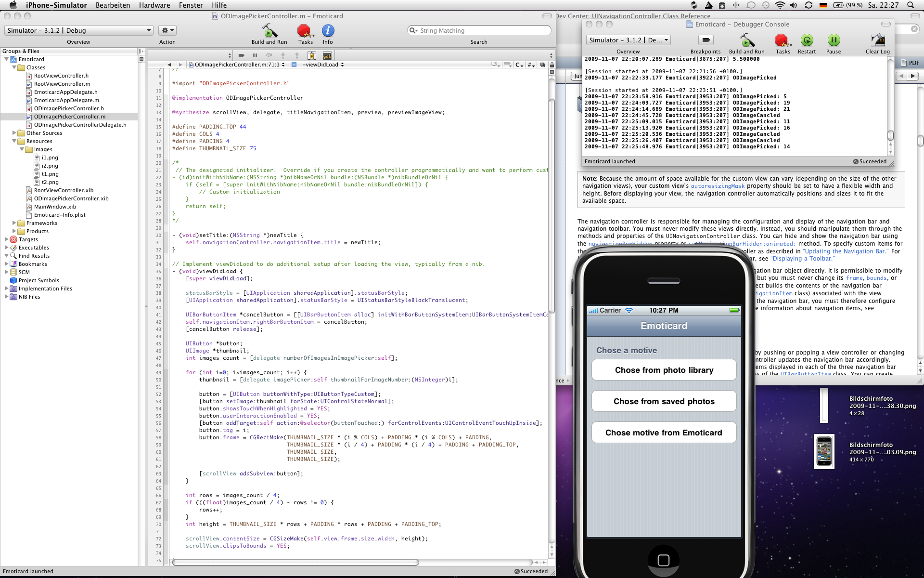Click the red Tasks stop icon
Screen dimensions: 924x578
pyautogui.click(x=304, y=31)
